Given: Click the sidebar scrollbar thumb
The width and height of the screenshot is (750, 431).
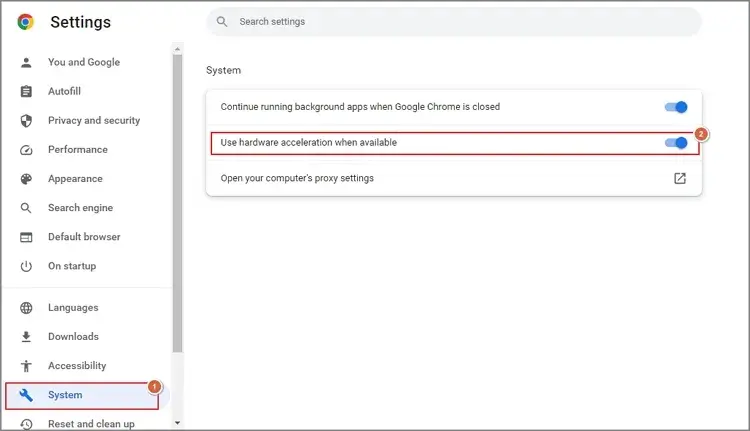Looking at the screenshot, I should pos(177,203).
